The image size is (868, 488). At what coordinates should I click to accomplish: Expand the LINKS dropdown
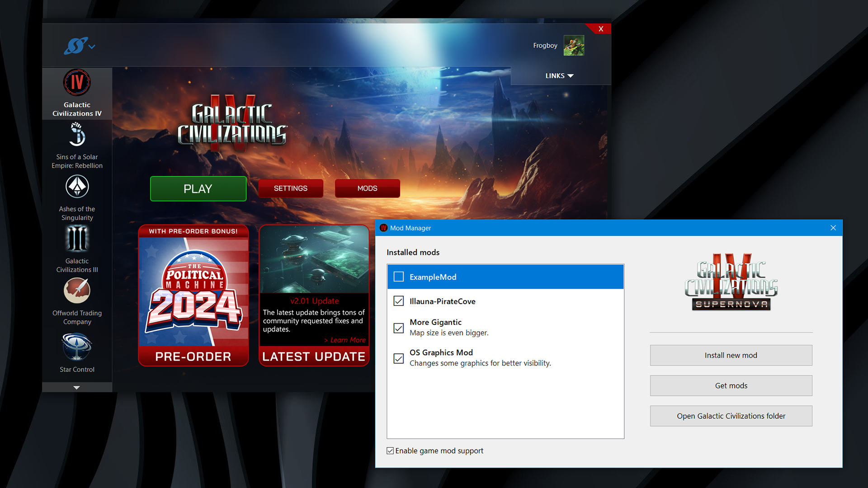tap(560, 76)
